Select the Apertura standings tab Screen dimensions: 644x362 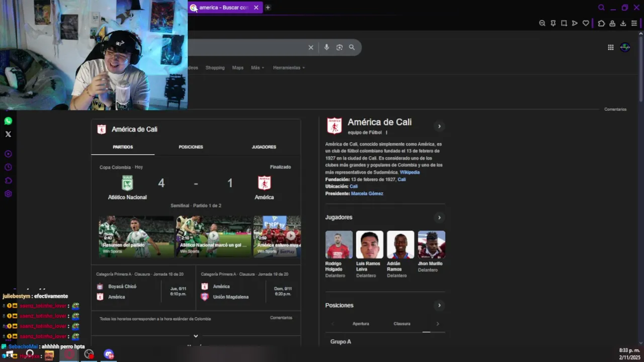361,324
